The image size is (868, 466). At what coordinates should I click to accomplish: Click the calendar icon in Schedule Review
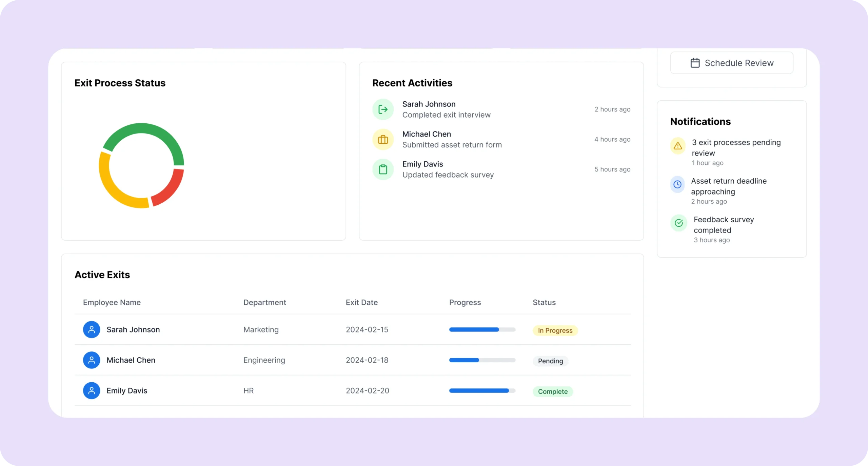695,63
